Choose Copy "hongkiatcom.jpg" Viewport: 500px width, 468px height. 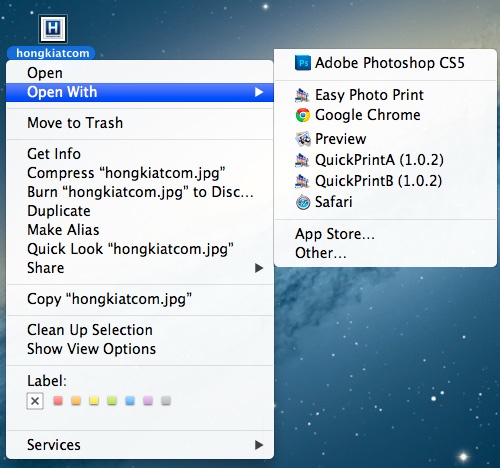[140, 299]
